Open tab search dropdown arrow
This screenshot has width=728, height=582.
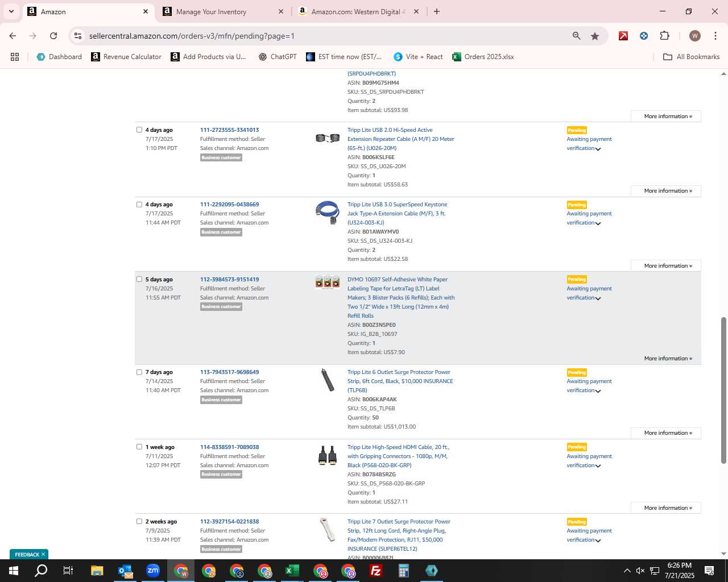click(11, 11)
